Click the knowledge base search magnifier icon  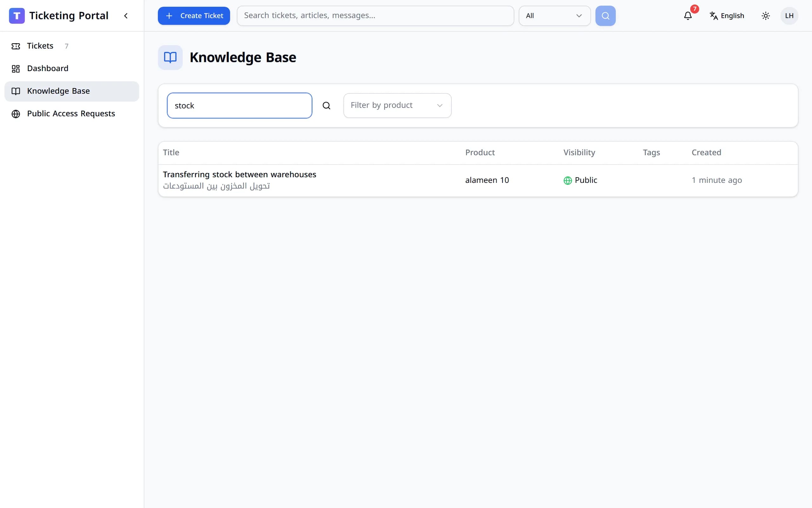pos(326,105)
